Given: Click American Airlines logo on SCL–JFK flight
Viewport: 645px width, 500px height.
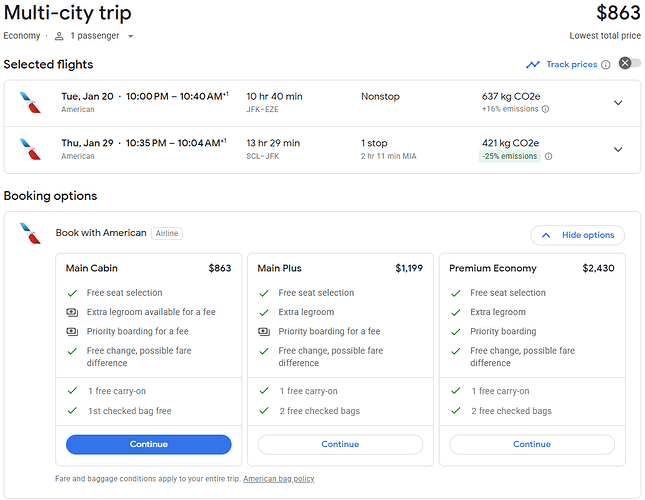Looking at the screenshot, I should coord(31,149).
